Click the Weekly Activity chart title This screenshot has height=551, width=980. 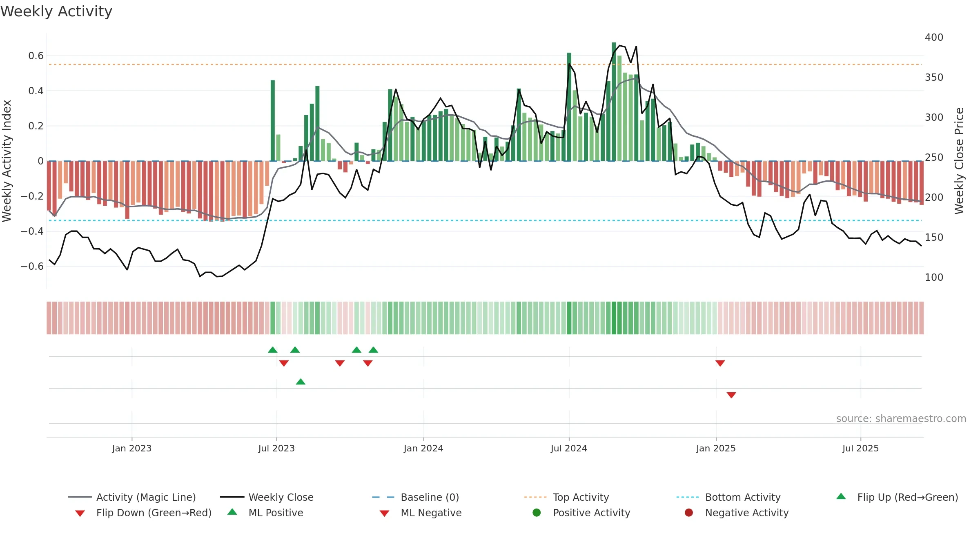click(56, 11)
